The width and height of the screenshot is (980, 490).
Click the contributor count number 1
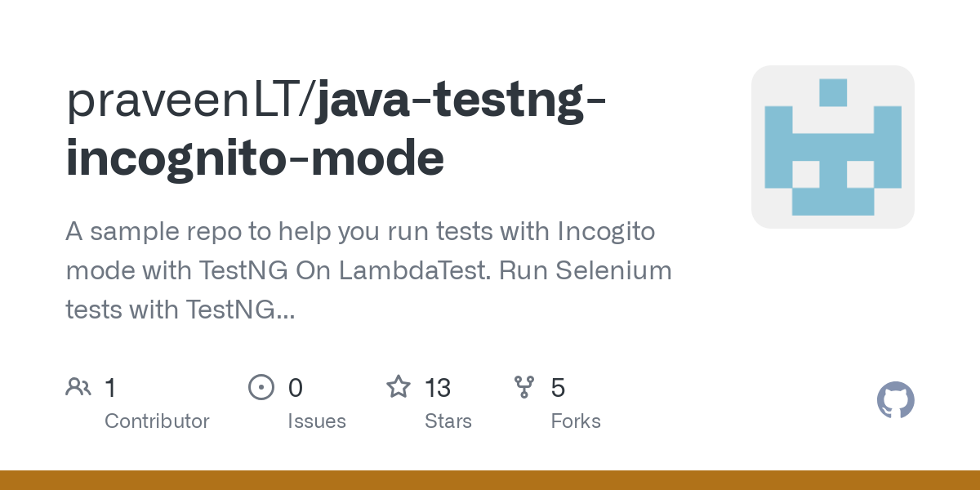point(110,388)
